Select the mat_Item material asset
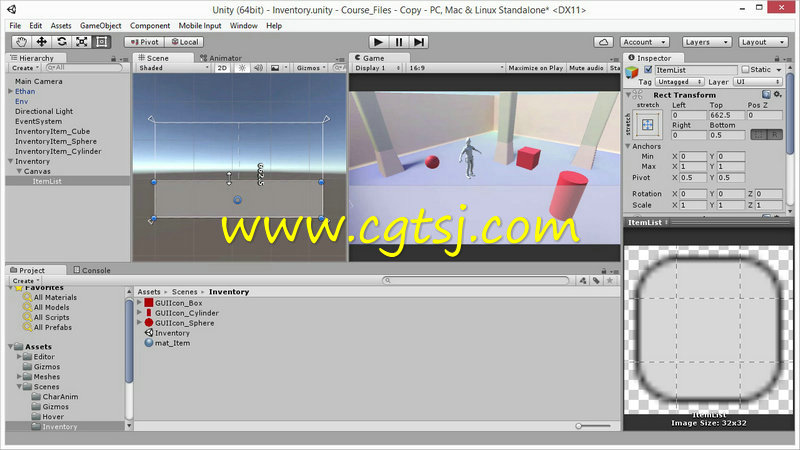800x450 pixels. (x=172, y=343)
